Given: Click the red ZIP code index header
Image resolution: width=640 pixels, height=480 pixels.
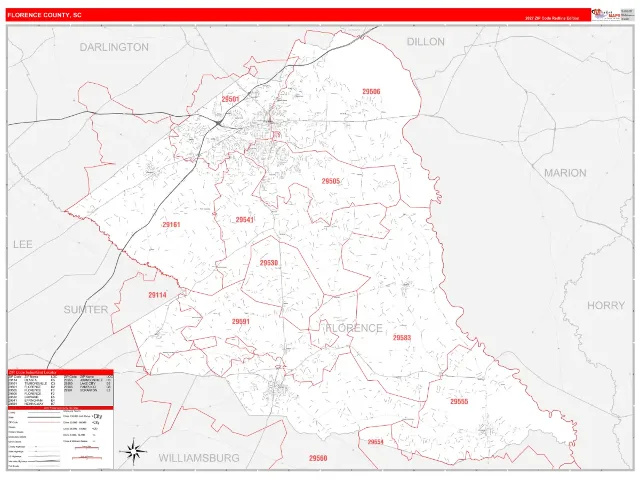Looking at the screenshot, I should pyautogui.click(x=60, y=372).
